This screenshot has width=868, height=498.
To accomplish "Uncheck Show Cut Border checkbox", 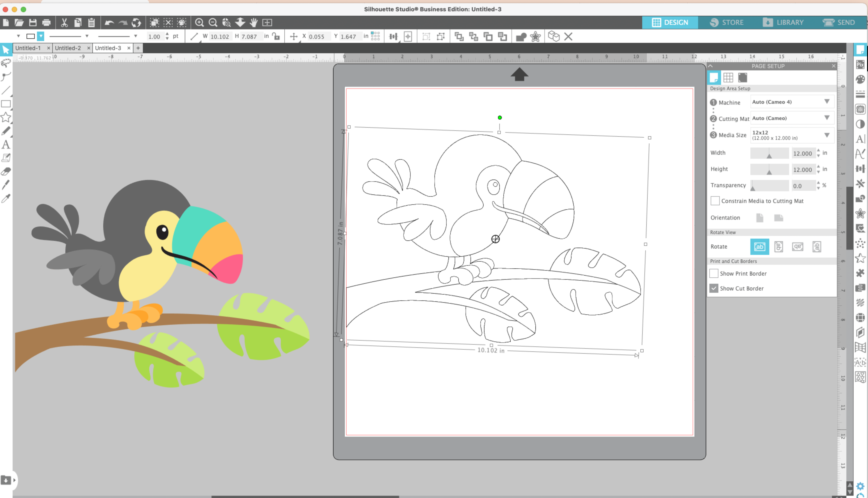I will point(714,288).
